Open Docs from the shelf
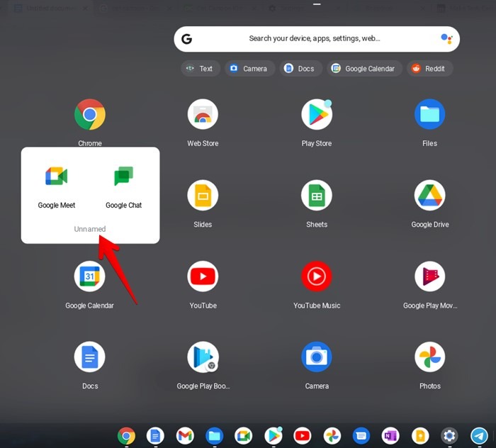 click(155, 436)
